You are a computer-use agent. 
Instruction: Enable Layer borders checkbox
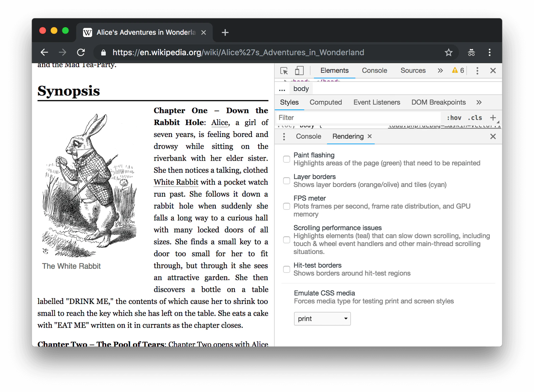286,181
